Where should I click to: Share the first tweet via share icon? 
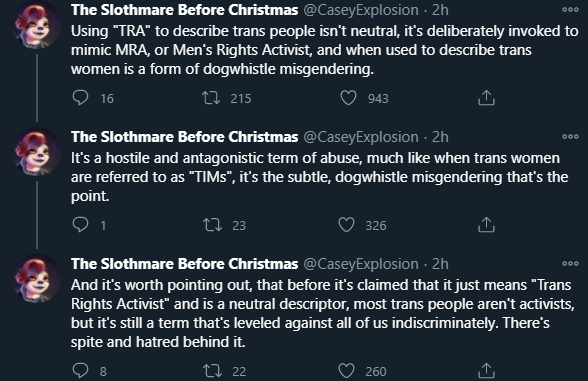(486, 98)
